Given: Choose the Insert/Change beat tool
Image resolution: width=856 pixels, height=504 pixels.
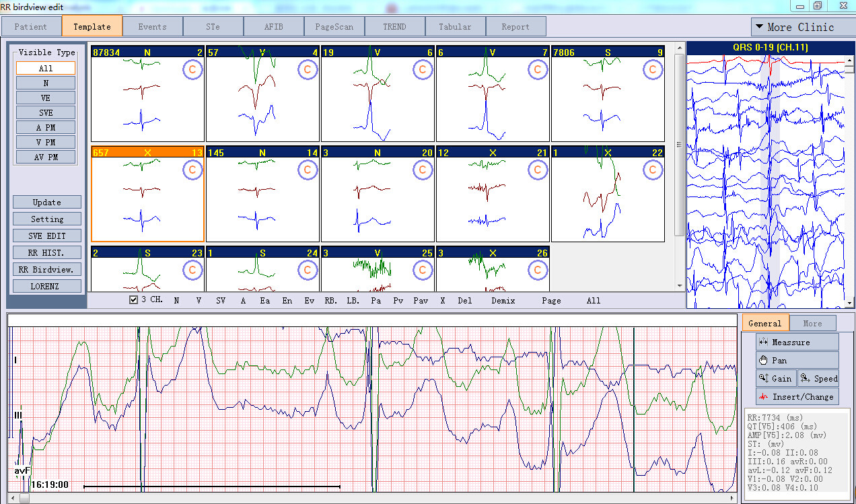Looking at the screenshot, I should (x=797, y=396).
